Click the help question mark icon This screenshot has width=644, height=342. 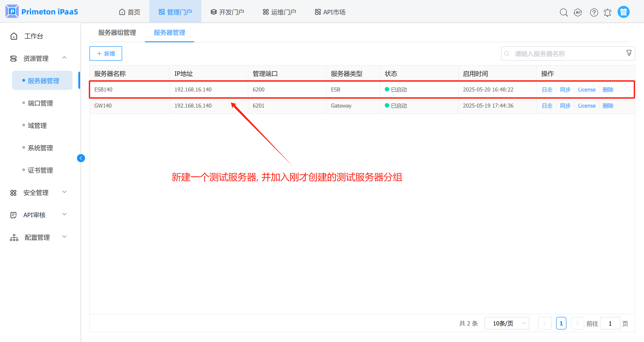(594, 12)
